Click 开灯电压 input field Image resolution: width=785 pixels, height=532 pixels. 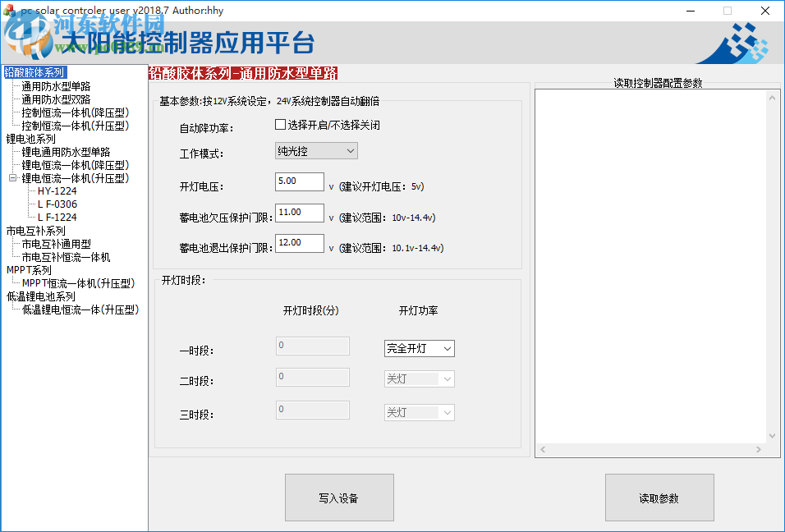(300, 181)
